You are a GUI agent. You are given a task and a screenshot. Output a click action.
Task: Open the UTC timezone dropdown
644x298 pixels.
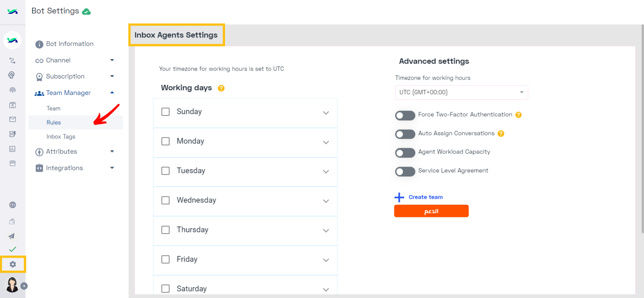461,92
